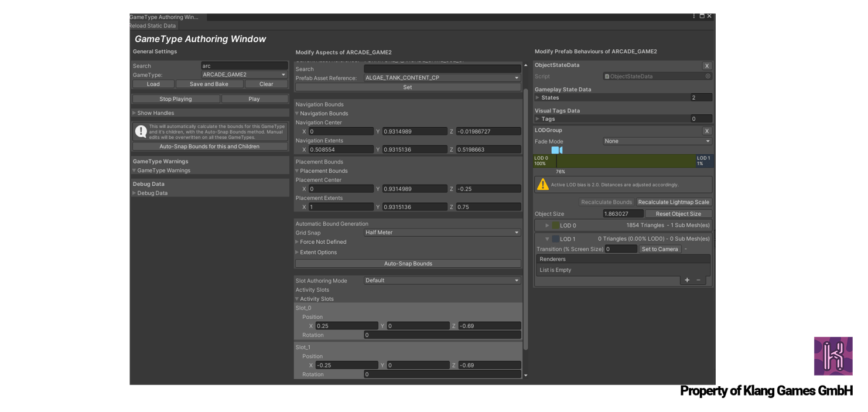Click the Save and Bake button
Image resolution: width=868 pixels, height=412 pixels.
pos(209,84)
